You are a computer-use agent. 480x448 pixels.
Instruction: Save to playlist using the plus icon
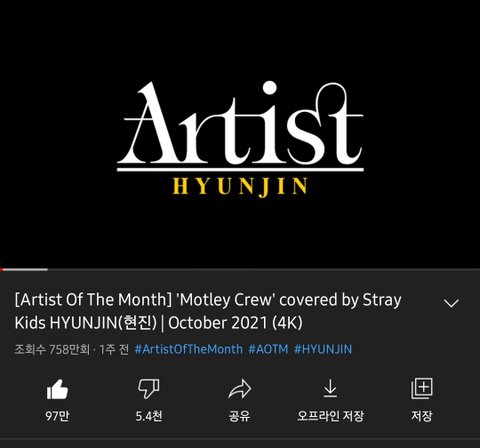[x=422, y=388]
